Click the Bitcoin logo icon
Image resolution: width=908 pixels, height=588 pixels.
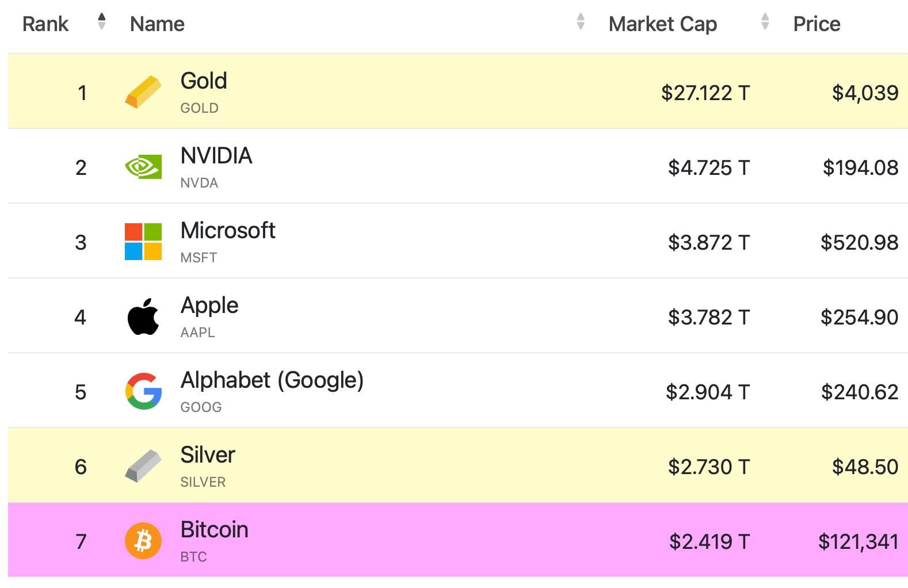pyautogui.click(x=143, y=541)
